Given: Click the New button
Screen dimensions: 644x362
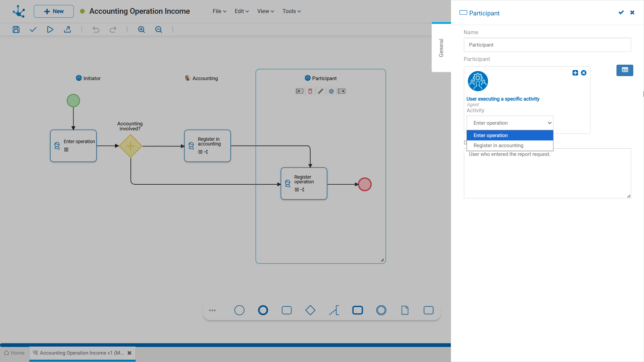Looking at the screenshot, I should click(54, 11).
